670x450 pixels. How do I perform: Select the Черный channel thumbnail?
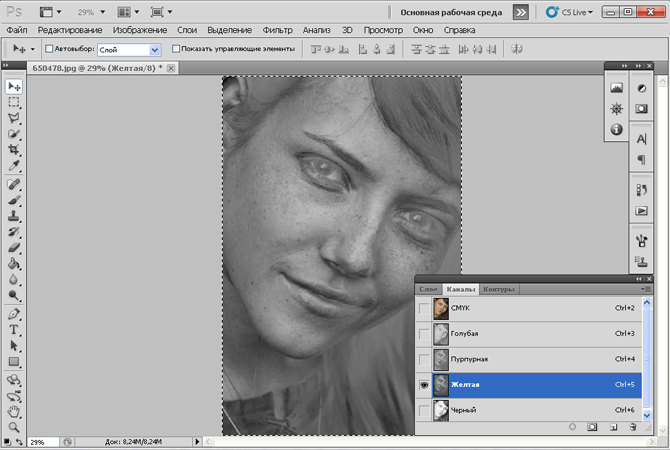[x=441, y=410]
